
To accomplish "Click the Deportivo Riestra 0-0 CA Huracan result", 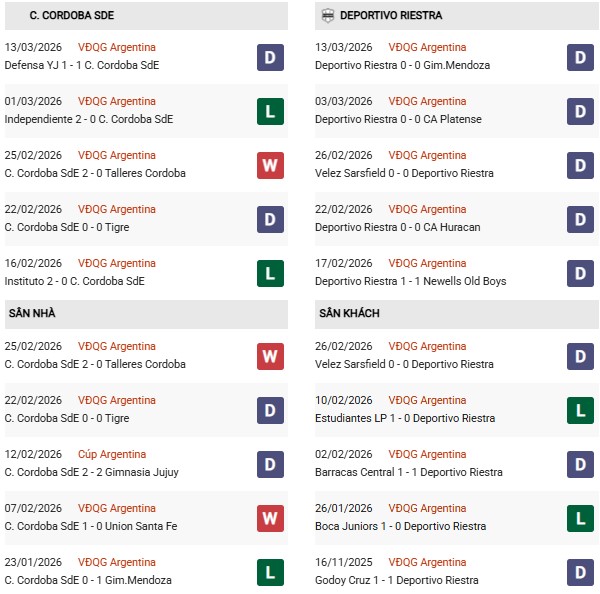I will click(397, 227).
